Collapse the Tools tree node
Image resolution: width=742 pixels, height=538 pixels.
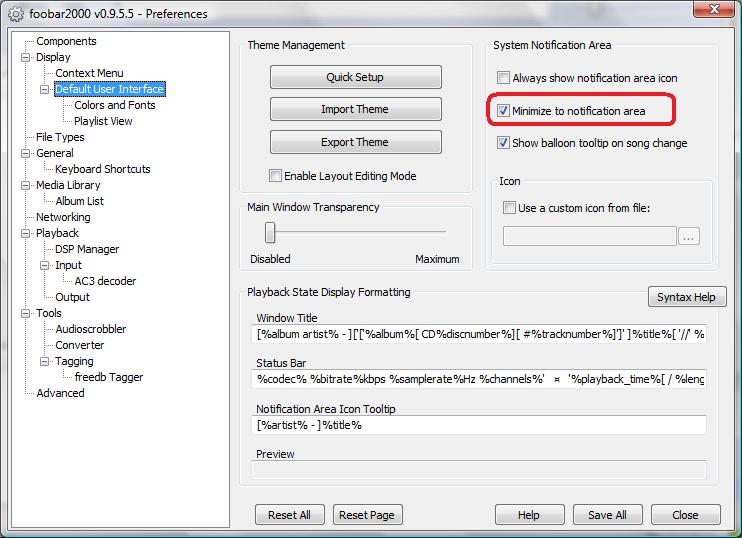pyautogui.click(x=25, y=313)
